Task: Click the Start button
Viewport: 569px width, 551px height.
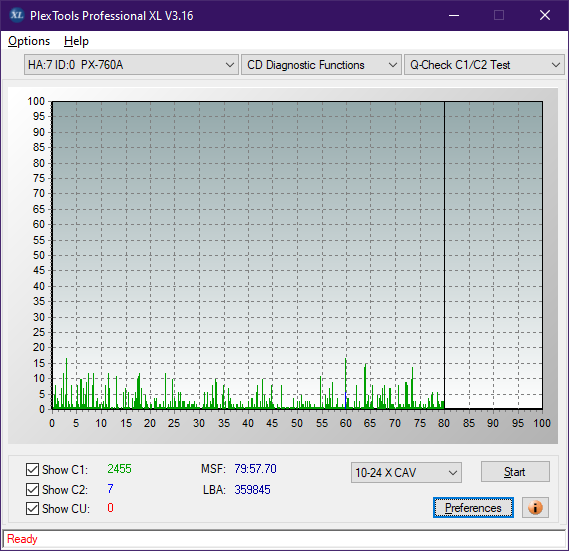Action: [x=515, y=472]
